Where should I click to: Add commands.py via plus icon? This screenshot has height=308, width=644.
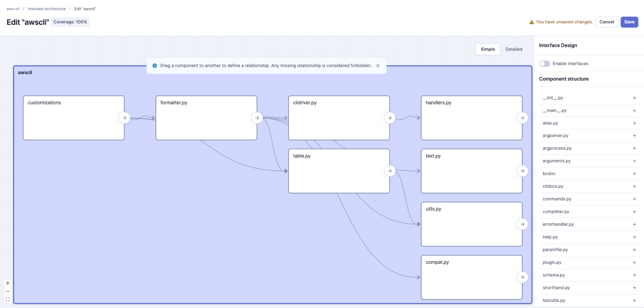(x=634, y=199)
